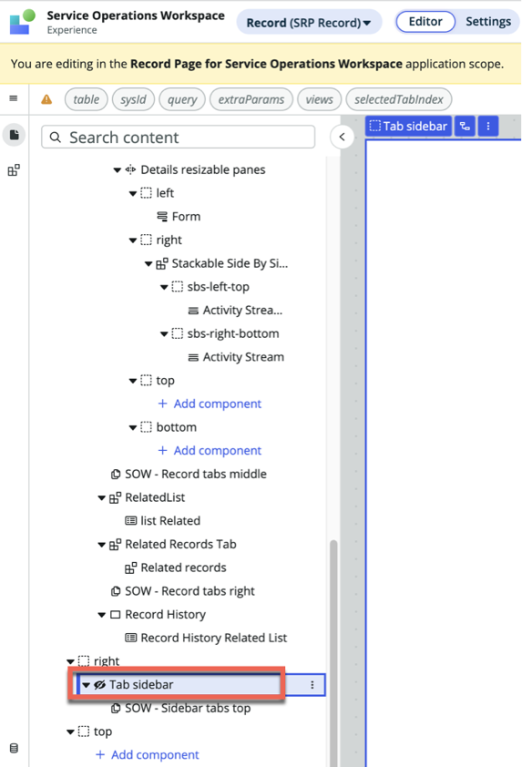This screenshot has width=532, height=767.
Task: Open the page content document icon in sidebar
Action: tap(15, 135)
